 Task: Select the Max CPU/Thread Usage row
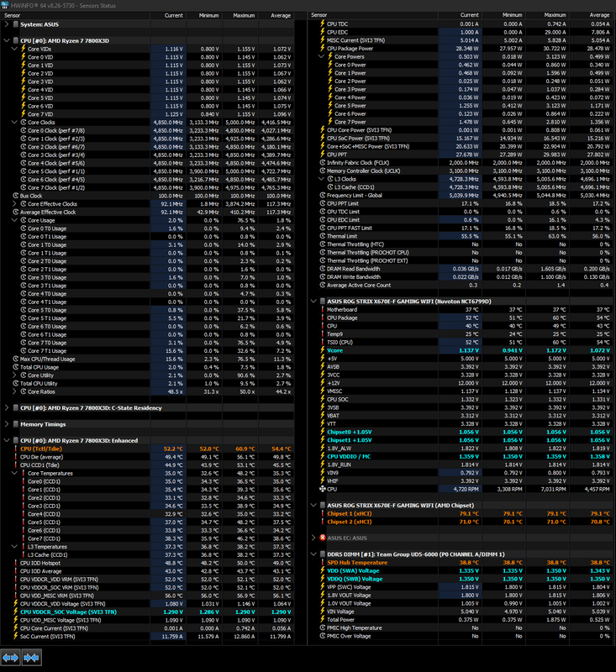point(147,360)
